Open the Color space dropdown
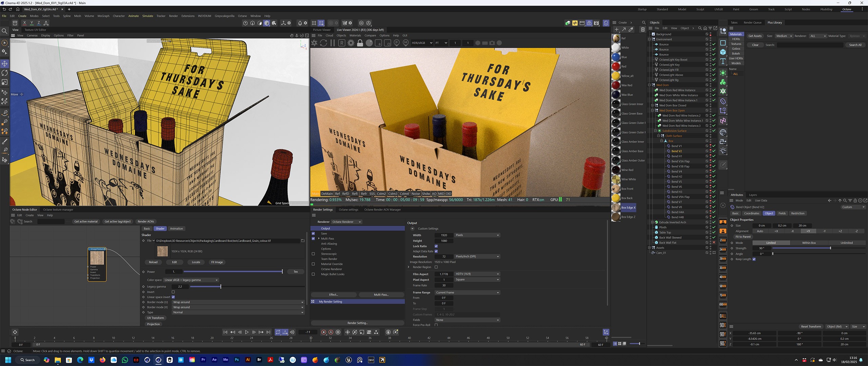Image resolution: width=868 pixels, height=366 pixels. coord(191,280)
